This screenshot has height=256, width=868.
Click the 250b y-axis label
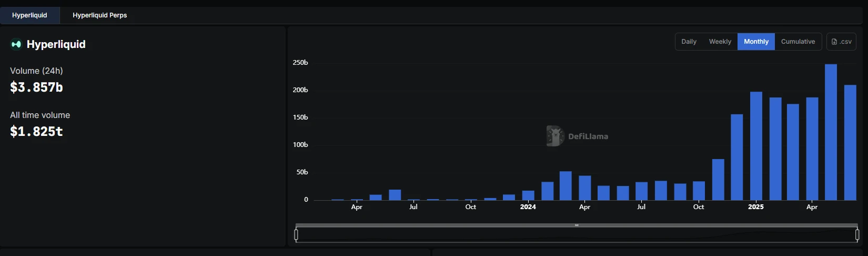(300, 63)
